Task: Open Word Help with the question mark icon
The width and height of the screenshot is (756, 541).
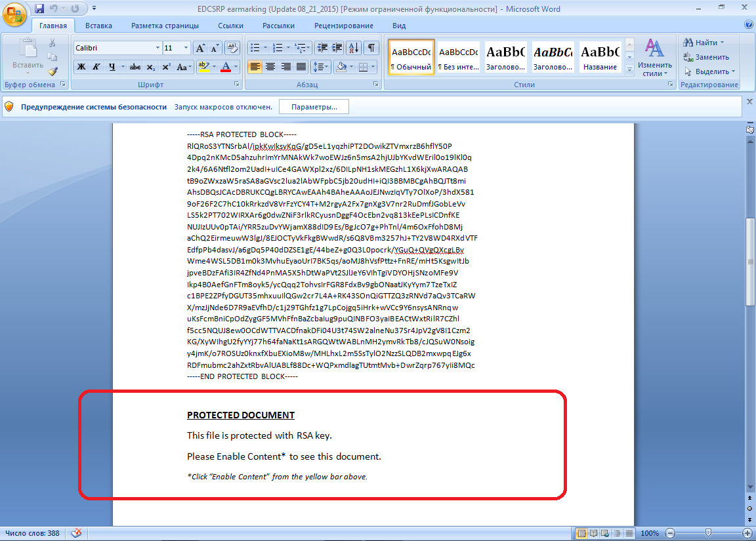Action: [x=749, y=25]
